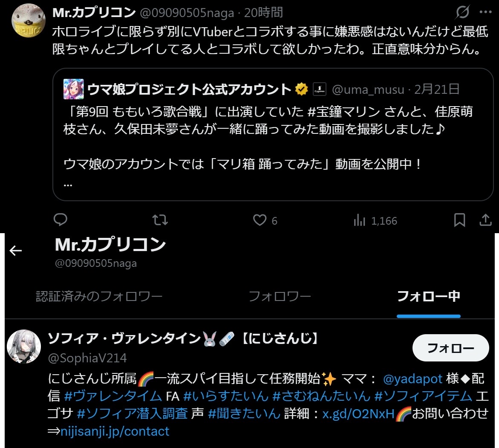Click the retweet arrows icon
The height and width of the screenshot is (448, 499).
pyautogui.click(x=160, y=220)
